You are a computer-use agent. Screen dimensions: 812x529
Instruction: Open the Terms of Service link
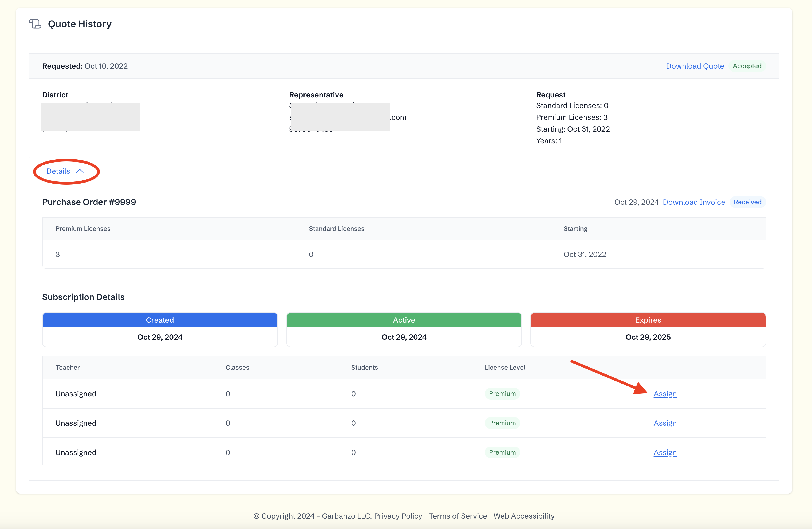[458, 516]
